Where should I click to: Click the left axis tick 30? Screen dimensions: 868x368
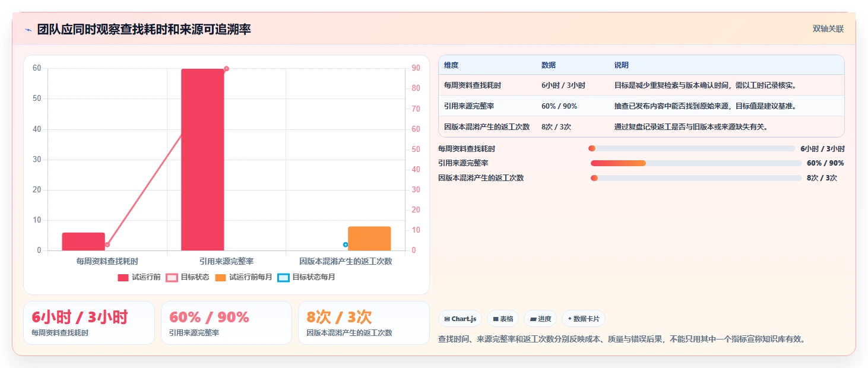point(37,160)
